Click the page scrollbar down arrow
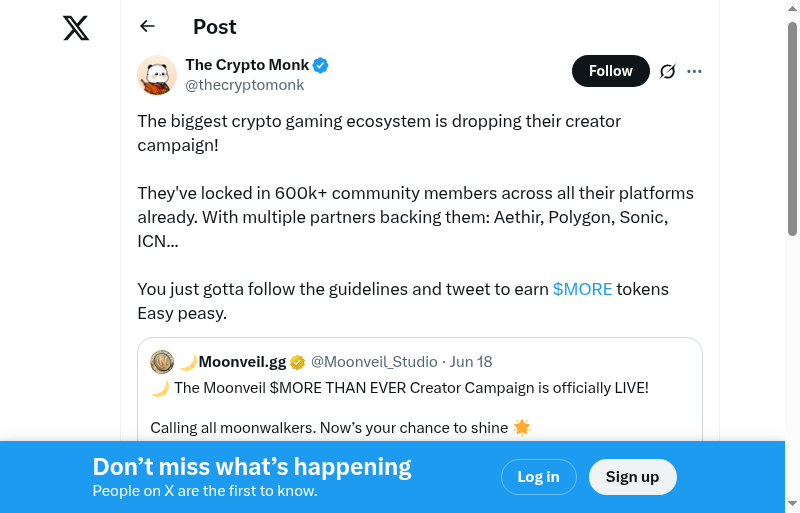Viewport: 800px width, 513px height. coord(792,503)
